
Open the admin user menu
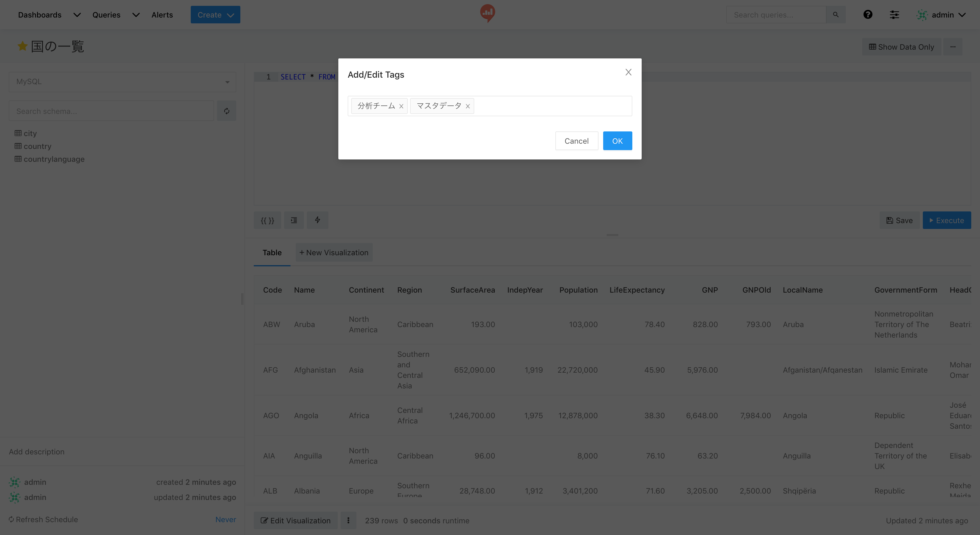click(943, 15)
